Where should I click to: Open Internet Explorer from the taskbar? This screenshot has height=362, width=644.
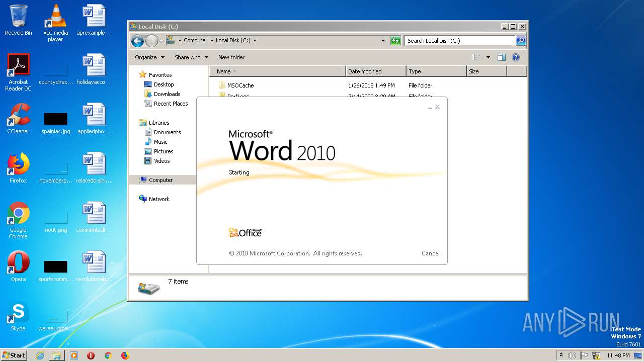tap(40, 355)
